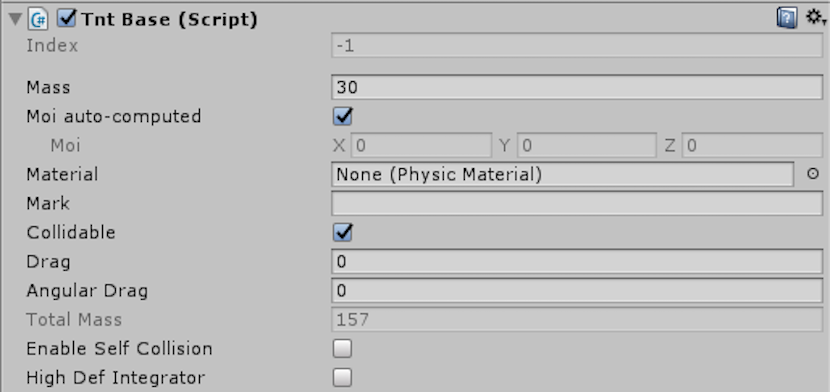
Task: Click the C# script icon
Action: [39, 20]
